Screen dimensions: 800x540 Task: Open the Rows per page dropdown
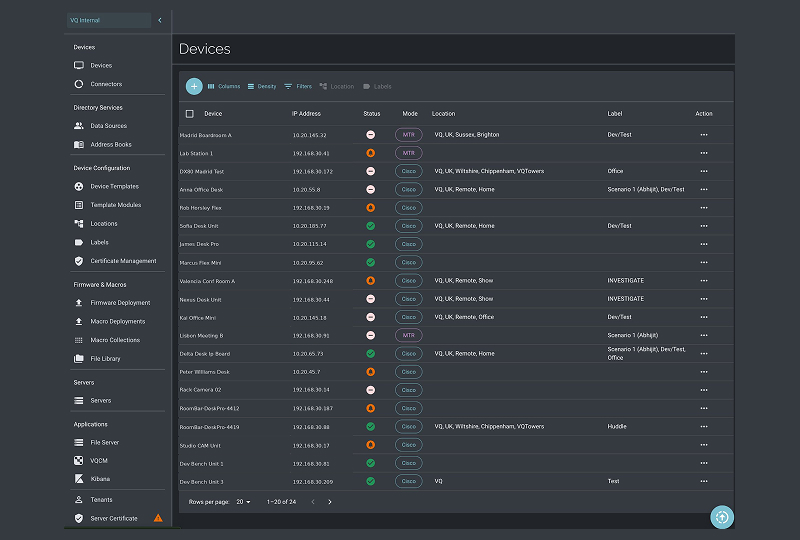[x=243, y=501]
